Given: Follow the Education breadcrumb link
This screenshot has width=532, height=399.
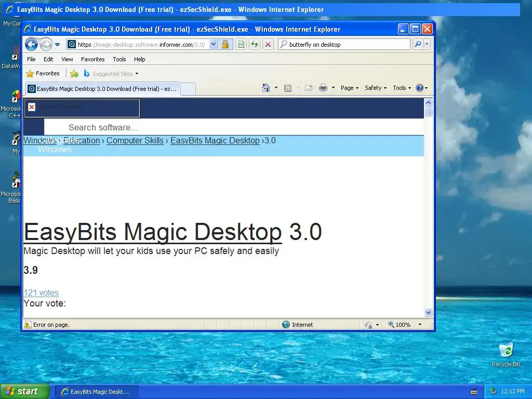Looking at the screenshot, I should (82, 140).
